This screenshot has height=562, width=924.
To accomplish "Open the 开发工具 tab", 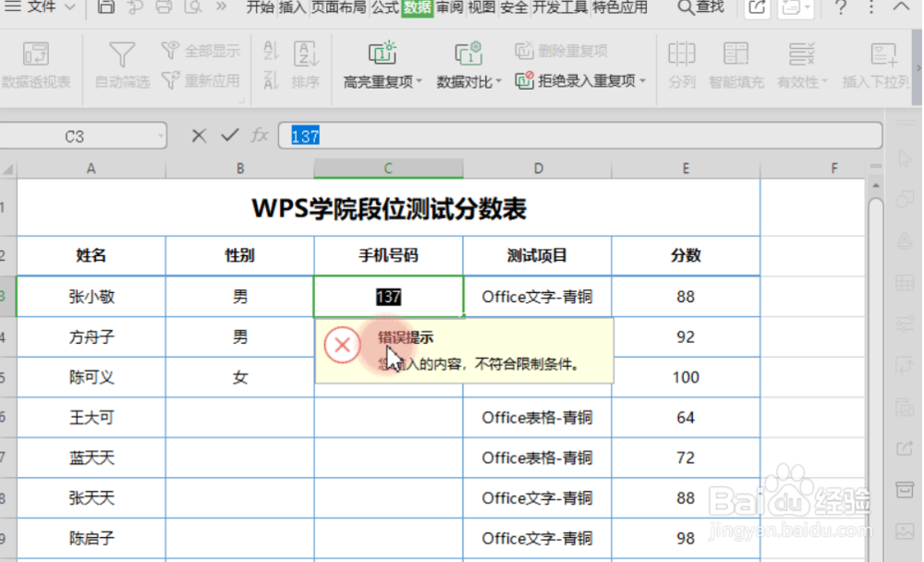I will click(x=560, y=7).
